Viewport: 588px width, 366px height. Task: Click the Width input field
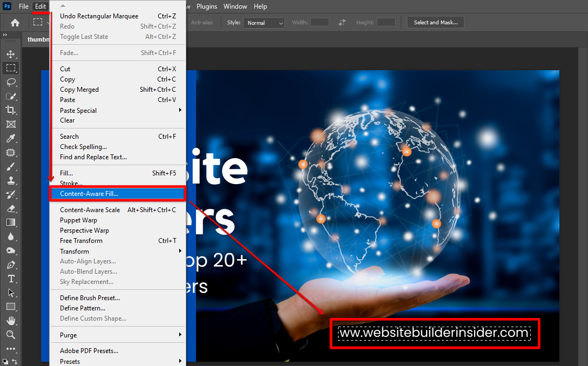(x=319, y=23)
